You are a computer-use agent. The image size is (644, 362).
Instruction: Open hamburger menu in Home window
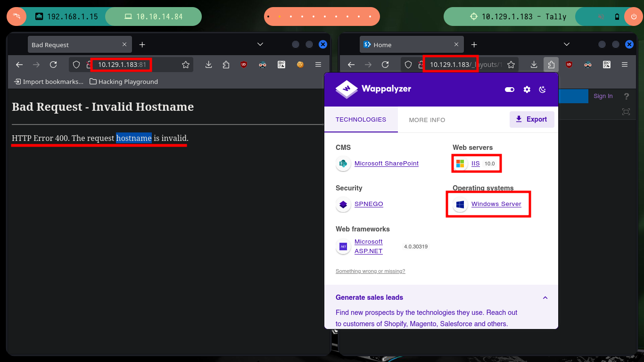pos(625,65)
